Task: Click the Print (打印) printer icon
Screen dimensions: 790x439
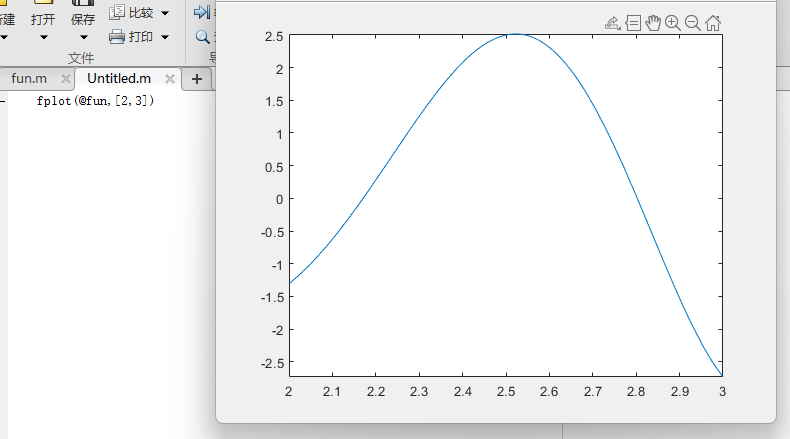Action: (117, 37)
